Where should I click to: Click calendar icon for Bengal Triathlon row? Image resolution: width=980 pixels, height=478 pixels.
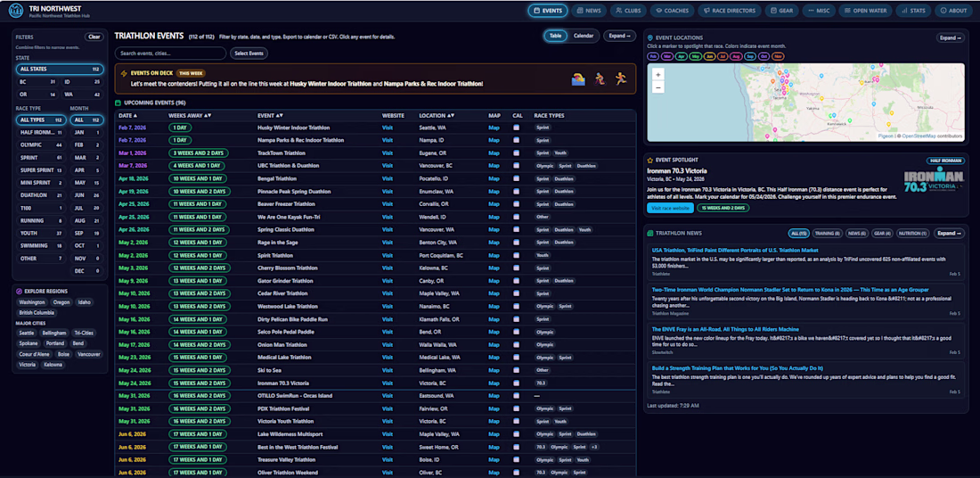(x=516, y=178)
